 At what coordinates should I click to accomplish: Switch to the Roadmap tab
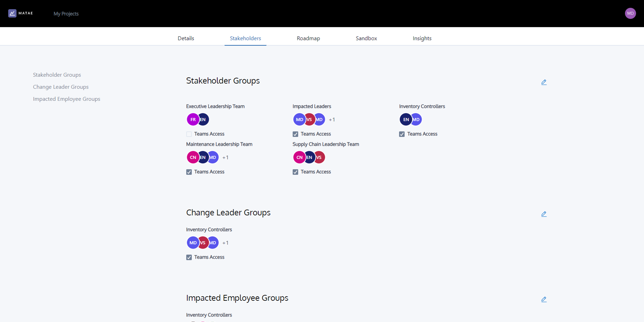[308, 38]
